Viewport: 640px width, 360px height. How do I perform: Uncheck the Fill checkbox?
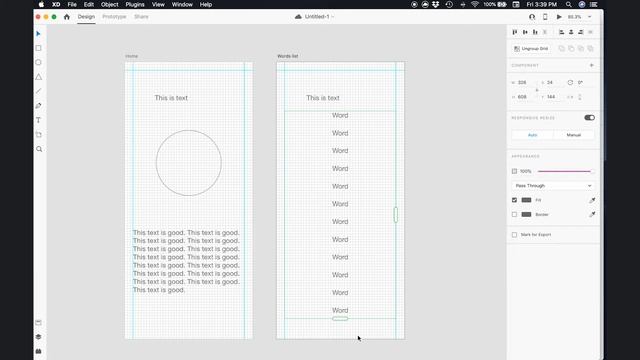click(x=514, y=200)
